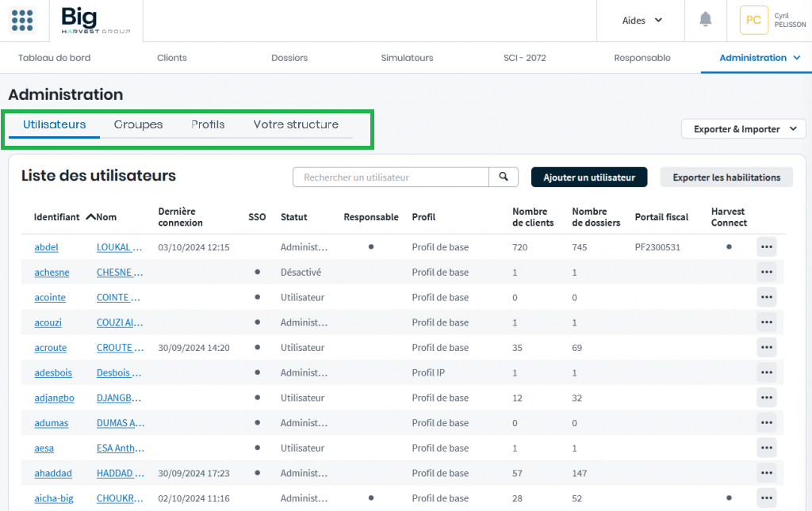Viewport: 812px width, 511px height.
Task: Switch to the Groupes tab
Action: point(138,124)
